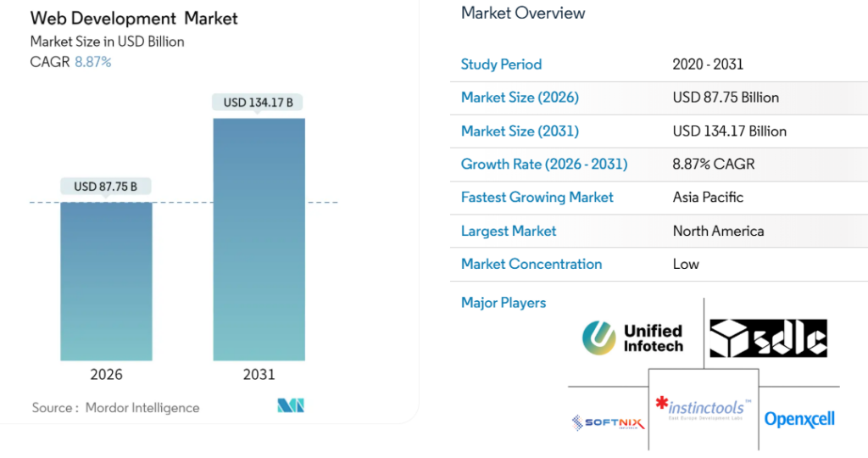Viewport: 868px width, 458px height.
Task: Click the Unified Infotech logo
Action: pyautogui.click(x=632, y=338)
